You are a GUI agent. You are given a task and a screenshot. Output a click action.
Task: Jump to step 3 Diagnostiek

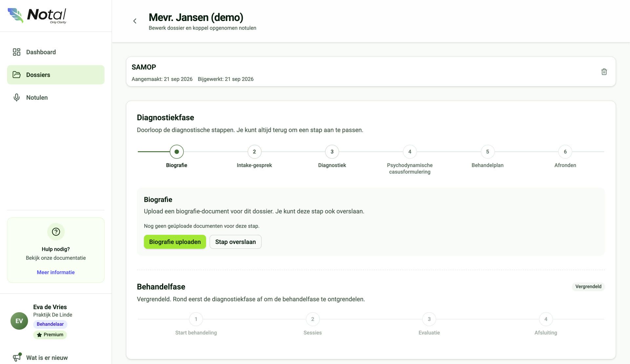(x=332, y=152)
